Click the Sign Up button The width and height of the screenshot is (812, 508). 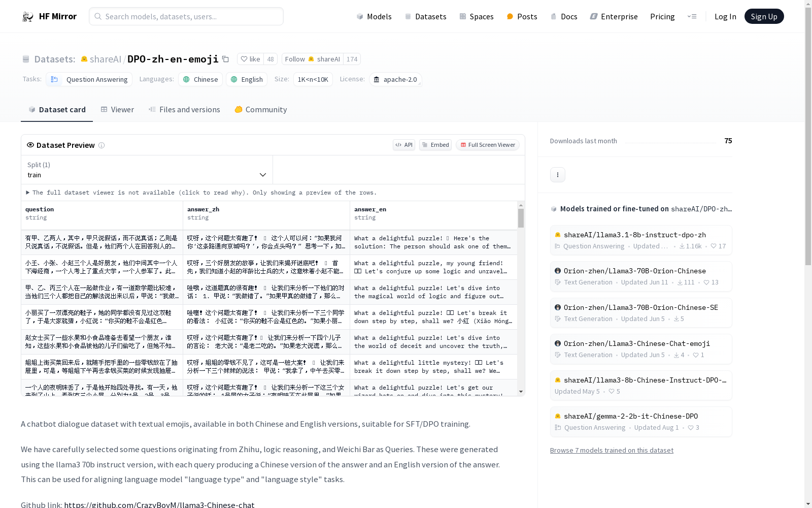point(764,16)
